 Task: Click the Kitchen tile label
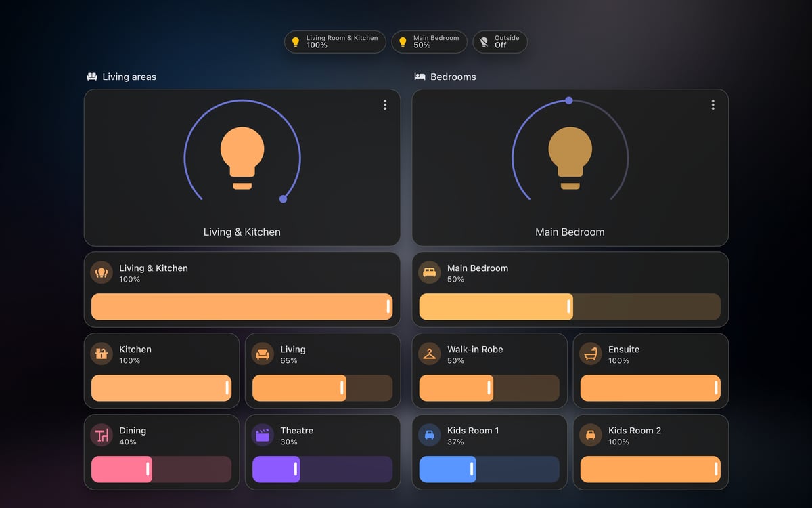(x=135, y=350)
